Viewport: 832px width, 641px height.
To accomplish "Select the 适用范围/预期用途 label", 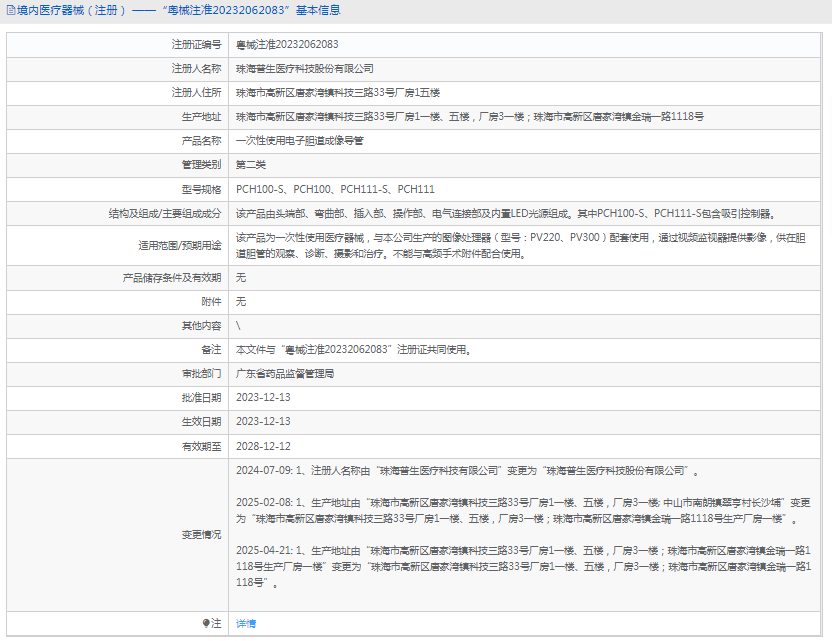I will coord(180,245).
